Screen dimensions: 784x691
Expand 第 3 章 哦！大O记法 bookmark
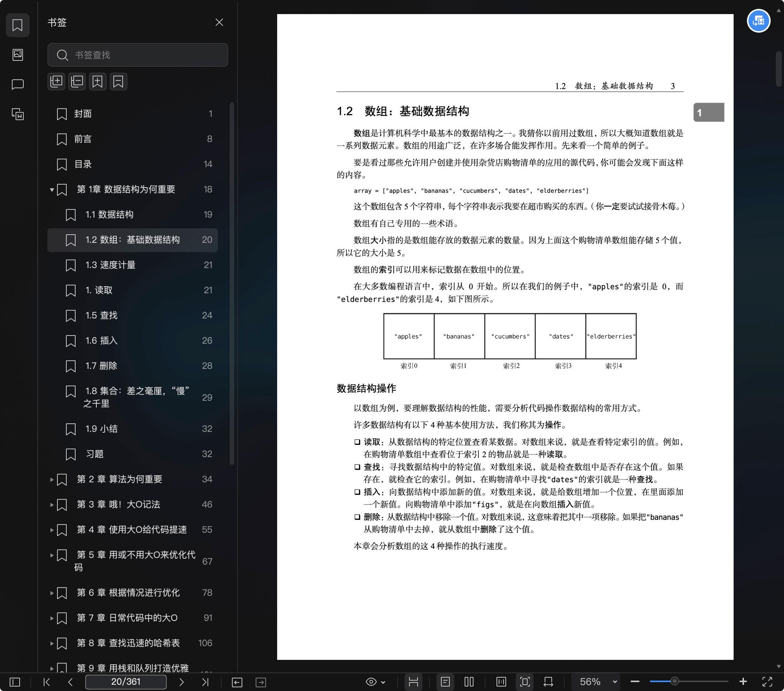(52, 505)
